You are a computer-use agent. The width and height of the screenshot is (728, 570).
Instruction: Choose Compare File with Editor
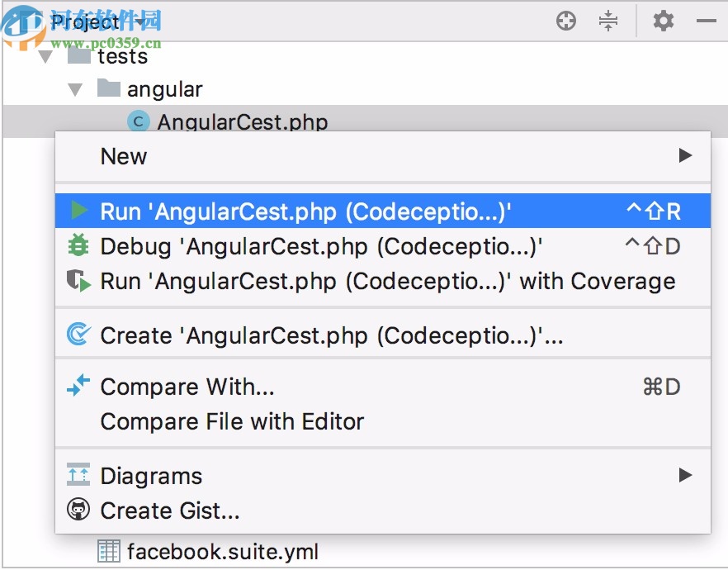tap(231, 421)
